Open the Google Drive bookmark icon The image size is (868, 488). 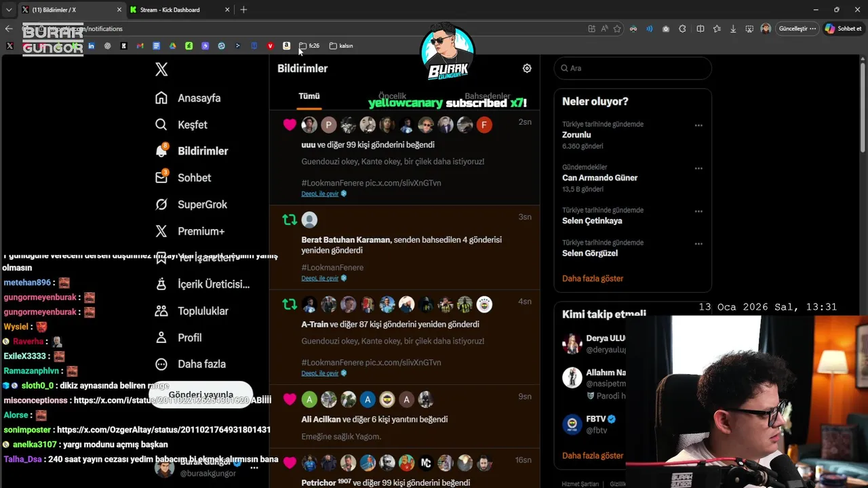tap(173, 46)
